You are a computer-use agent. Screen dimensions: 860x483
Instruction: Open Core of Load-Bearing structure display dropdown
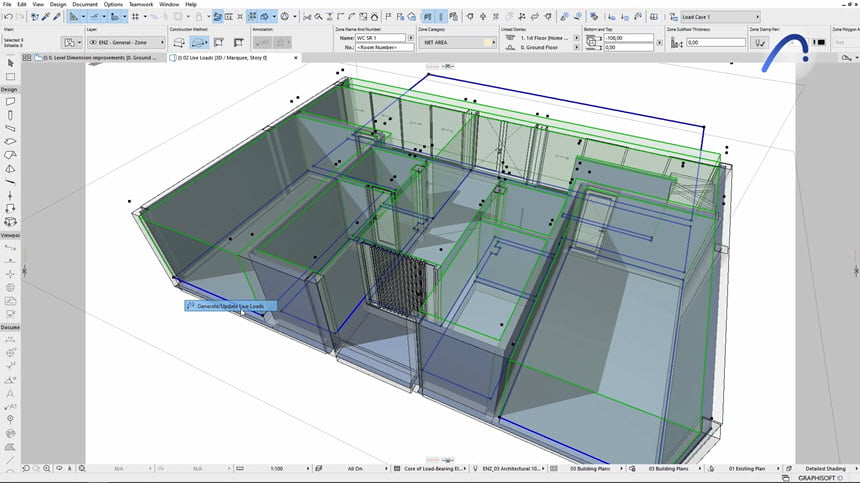point(435,469)
